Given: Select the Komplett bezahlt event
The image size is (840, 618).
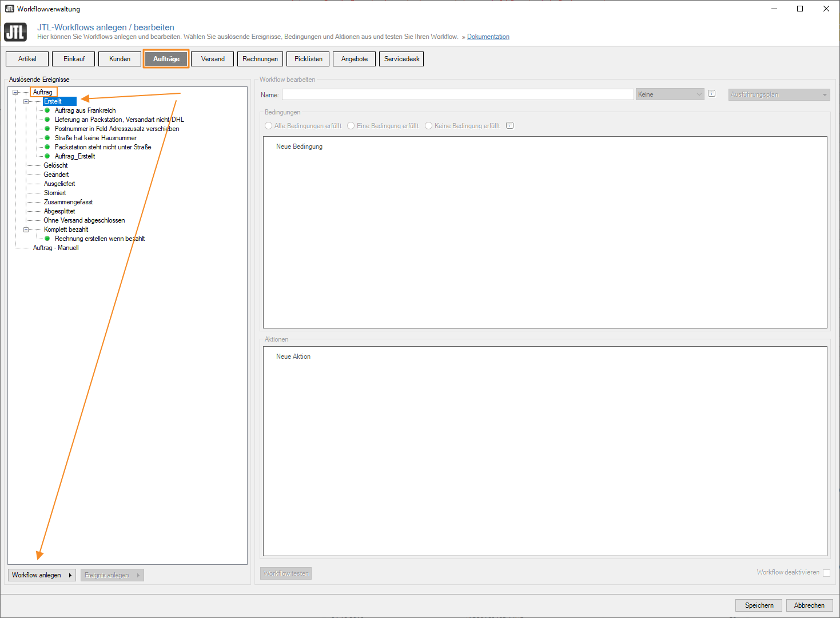Looking at the screenshot, I should (x=66, y=229).
